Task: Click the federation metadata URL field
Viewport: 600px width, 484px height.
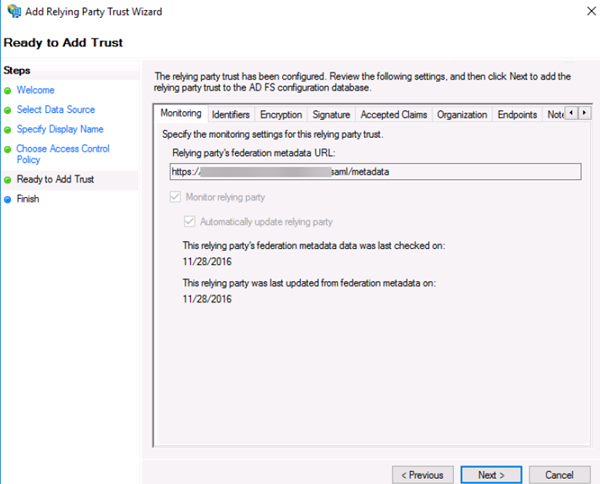Action: (375, 171)
